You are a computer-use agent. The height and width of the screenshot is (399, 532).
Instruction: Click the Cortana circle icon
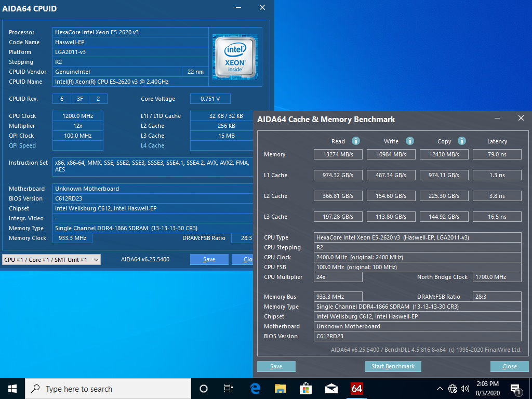[x=204, y=389]
